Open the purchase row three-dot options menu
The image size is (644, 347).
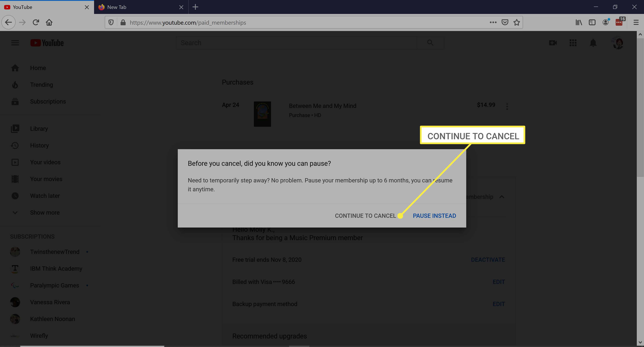point(507,106)
